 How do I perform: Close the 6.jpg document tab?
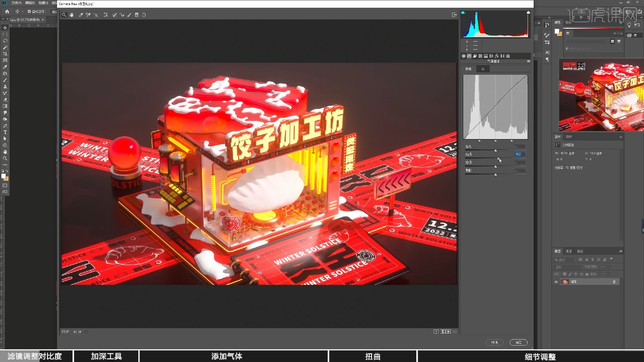[43, 20]
